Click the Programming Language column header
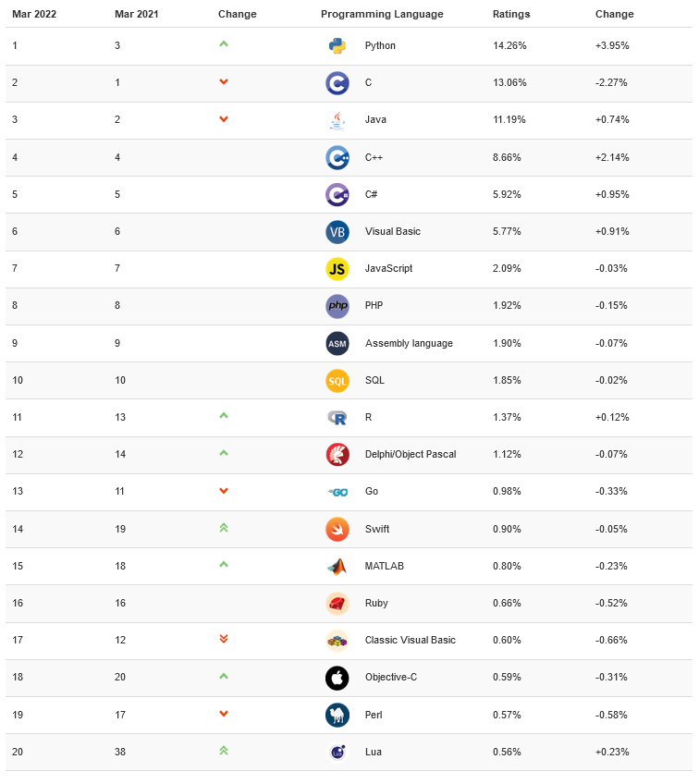The width and height of the screenshot is (699, 784). tap(382, 14)
